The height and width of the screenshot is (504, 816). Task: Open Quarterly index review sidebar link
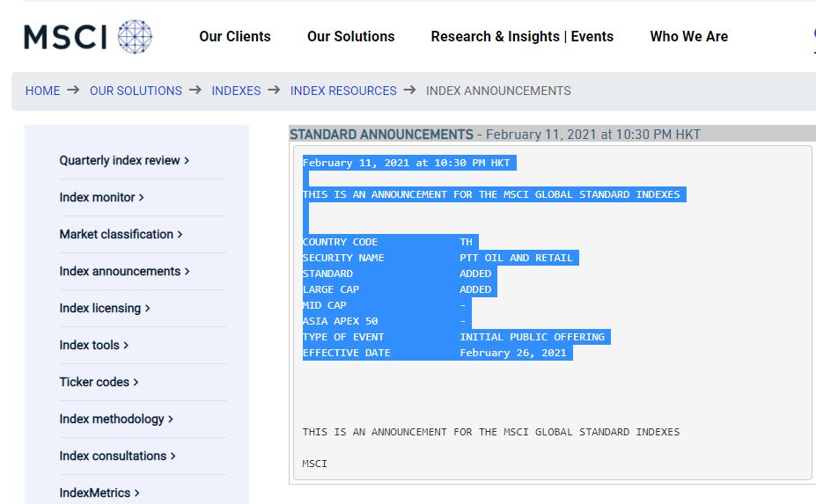[124, 160]
